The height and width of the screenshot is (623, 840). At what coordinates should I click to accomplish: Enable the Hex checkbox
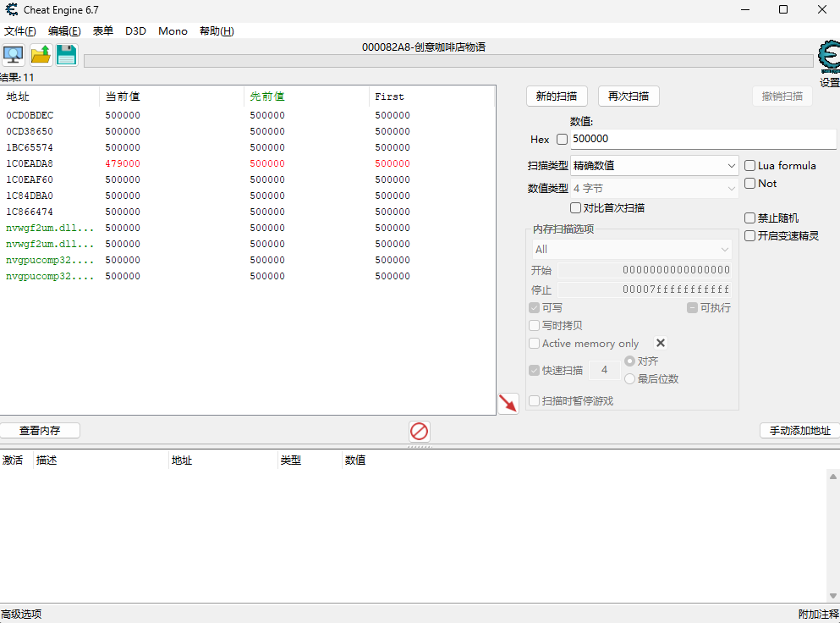click(562, 140)
